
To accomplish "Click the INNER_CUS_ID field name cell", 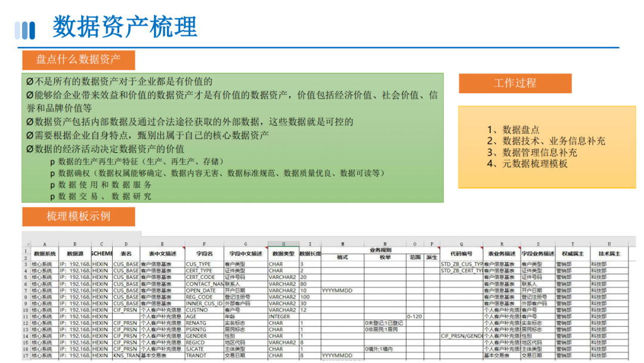I will 204,304.
